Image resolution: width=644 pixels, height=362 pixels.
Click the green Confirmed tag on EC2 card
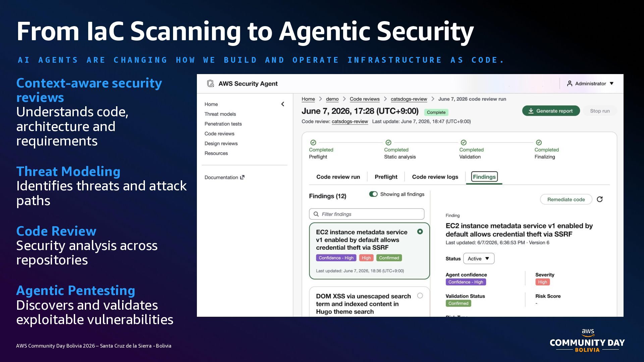(x=389, y=258)
